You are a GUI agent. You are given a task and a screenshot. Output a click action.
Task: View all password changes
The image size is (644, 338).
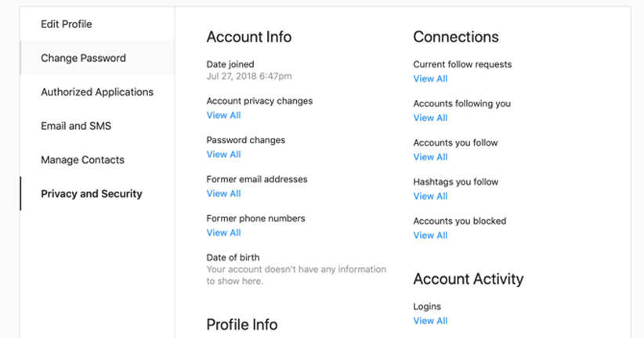pyautogui.click(x=223, y=154)
